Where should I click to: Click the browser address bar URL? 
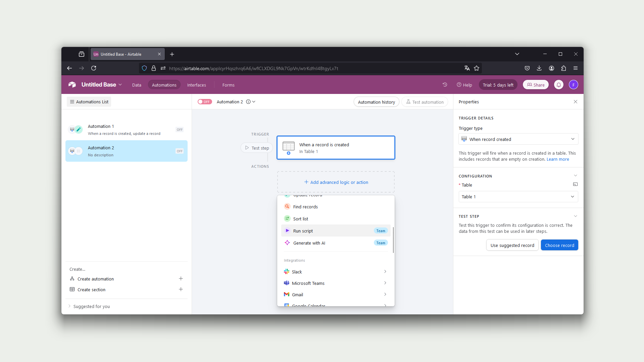(x=254, y=68)
